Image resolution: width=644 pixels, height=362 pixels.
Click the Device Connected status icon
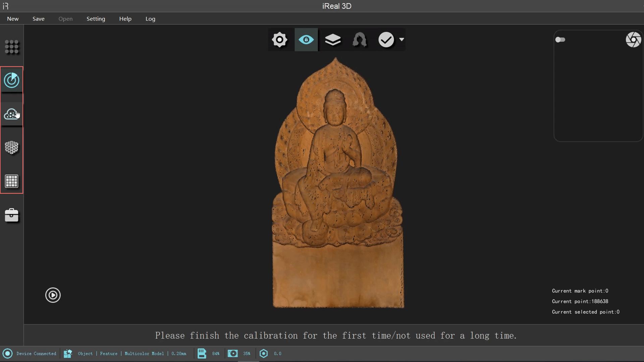point(7,354)
